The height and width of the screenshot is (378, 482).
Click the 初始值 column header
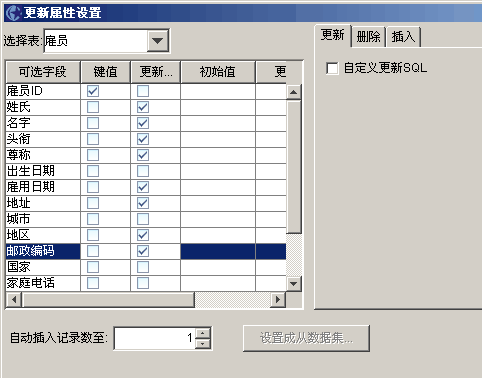click(218, 72)
